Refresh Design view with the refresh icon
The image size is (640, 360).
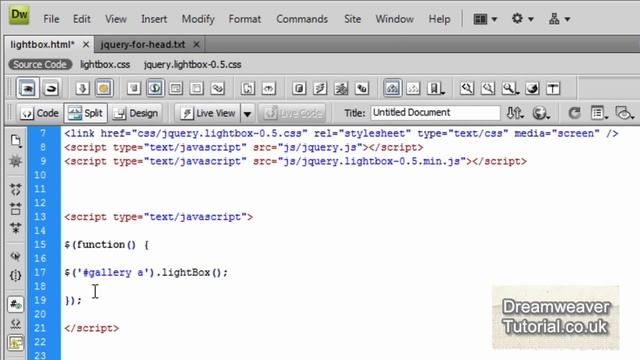(574, 113)
